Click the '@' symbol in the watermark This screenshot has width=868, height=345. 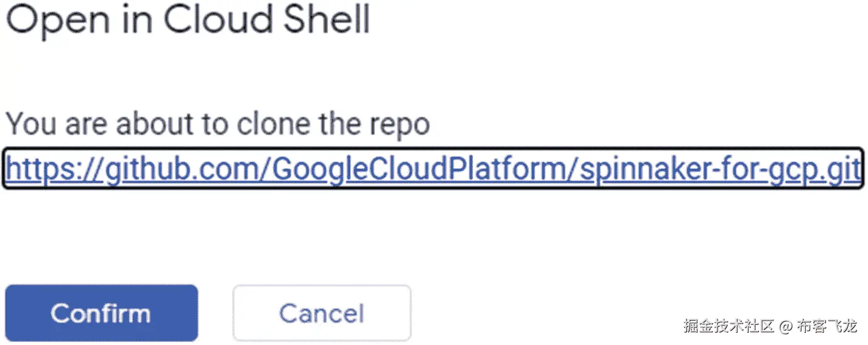[x=785, y=327]
